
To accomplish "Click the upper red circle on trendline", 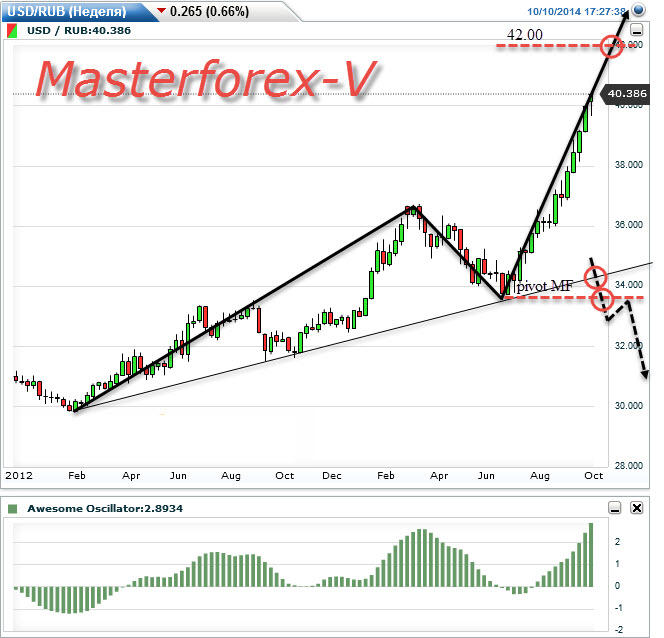I will (x=595, y=278).
